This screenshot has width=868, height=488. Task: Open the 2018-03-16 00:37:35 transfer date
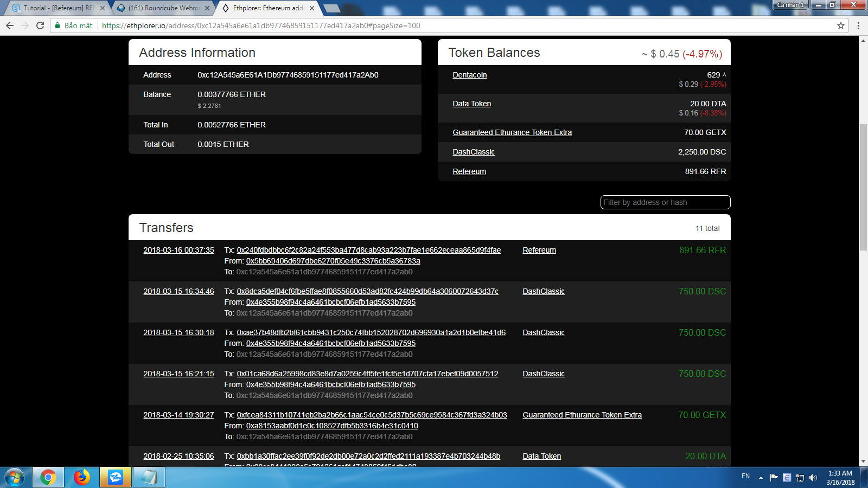pos(178,250)
